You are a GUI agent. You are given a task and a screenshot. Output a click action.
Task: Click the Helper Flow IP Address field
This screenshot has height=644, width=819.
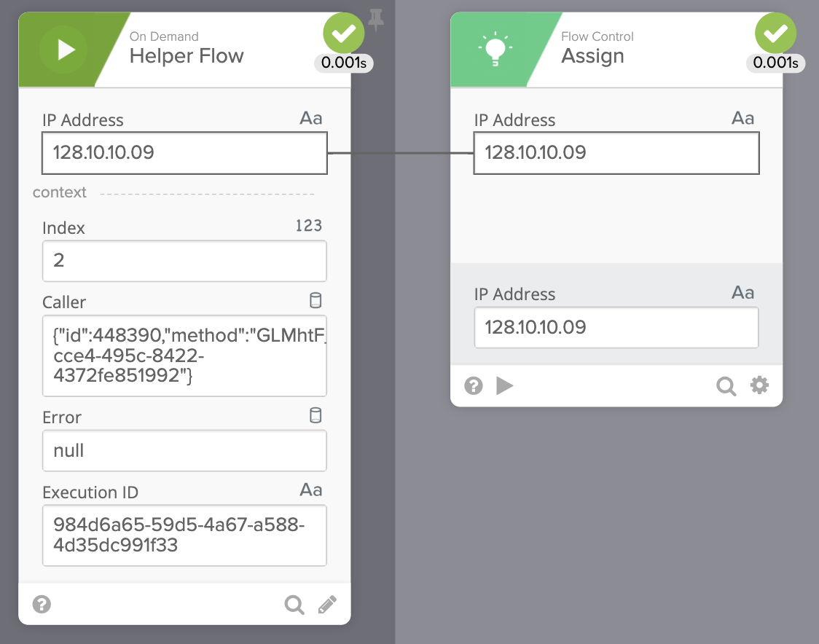(x=184, y=153)
